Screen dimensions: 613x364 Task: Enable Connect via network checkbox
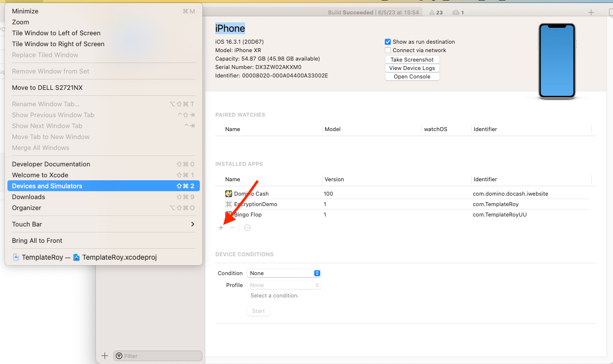tap(388, 50)
